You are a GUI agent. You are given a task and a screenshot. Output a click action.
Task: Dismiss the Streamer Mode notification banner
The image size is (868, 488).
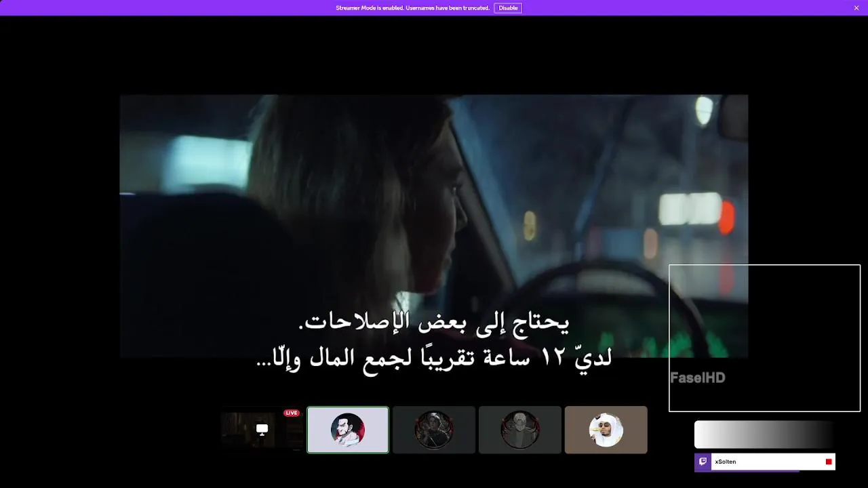point(856,8)
